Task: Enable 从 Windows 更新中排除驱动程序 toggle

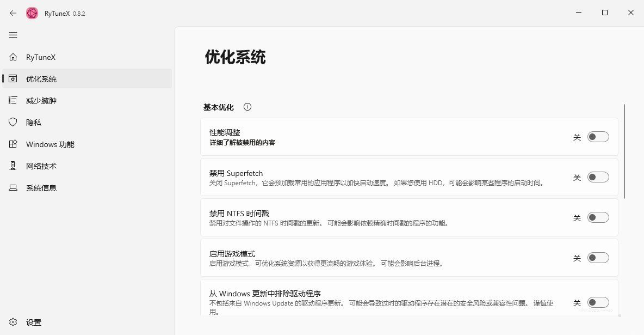Action: (x=598, y=302)
